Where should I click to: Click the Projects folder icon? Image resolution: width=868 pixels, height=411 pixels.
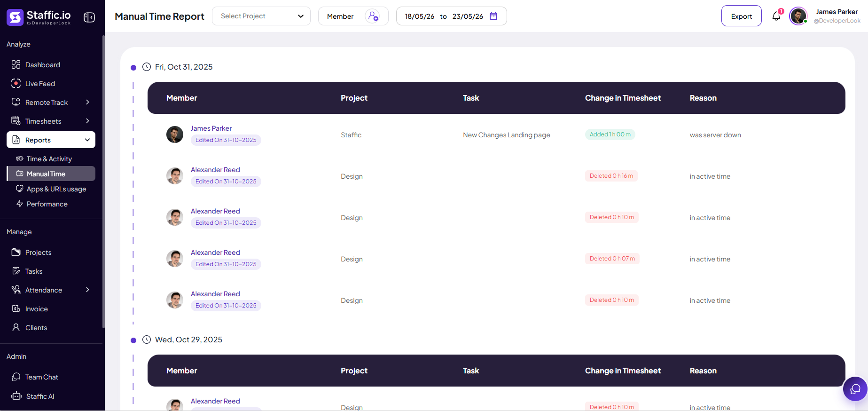(x=16, y=252)
